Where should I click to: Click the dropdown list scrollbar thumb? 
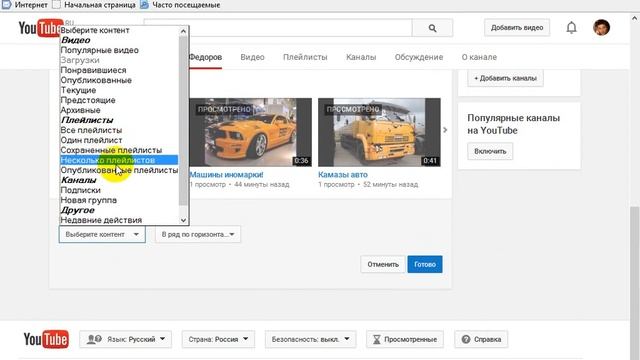click(x=183, y=120)
